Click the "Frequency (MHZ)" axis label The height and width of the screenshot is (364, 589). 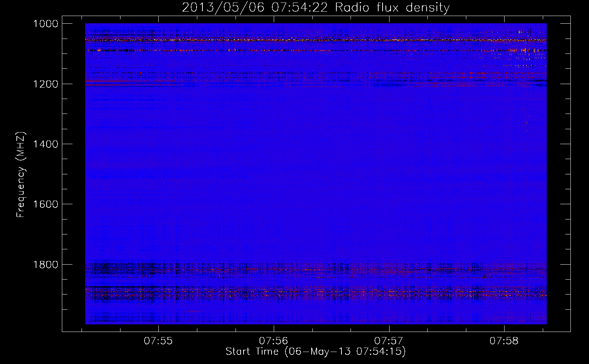pos(20,174)
